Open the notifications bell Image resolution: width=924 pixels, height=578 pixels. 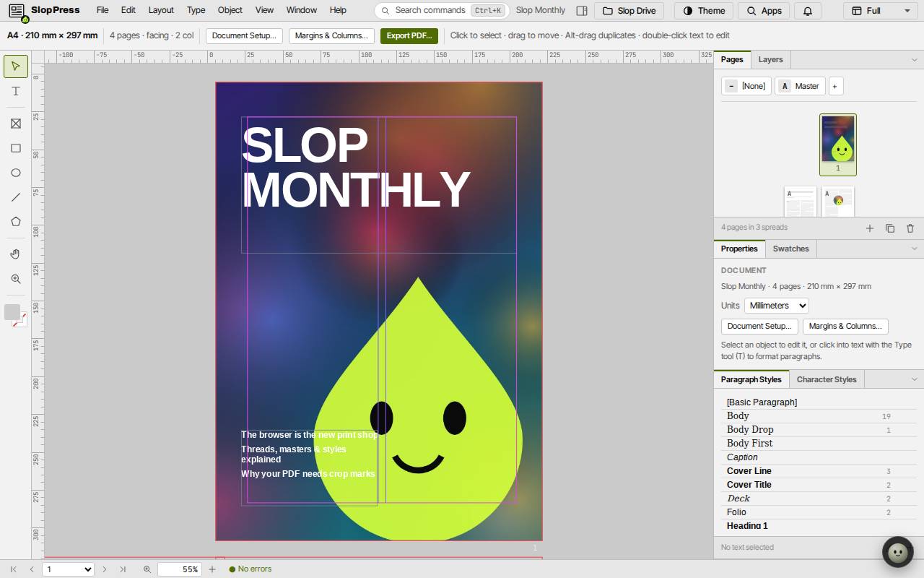pyautogui.click(x=808, y=11)
